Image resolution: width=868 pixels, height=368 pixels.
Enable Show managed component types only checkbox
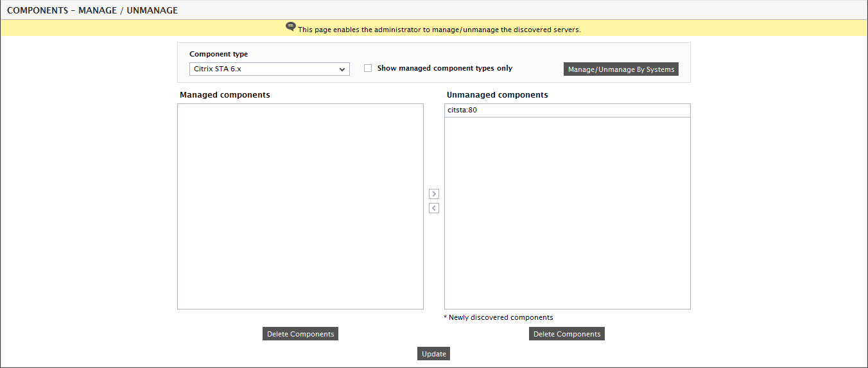(368, 68)
